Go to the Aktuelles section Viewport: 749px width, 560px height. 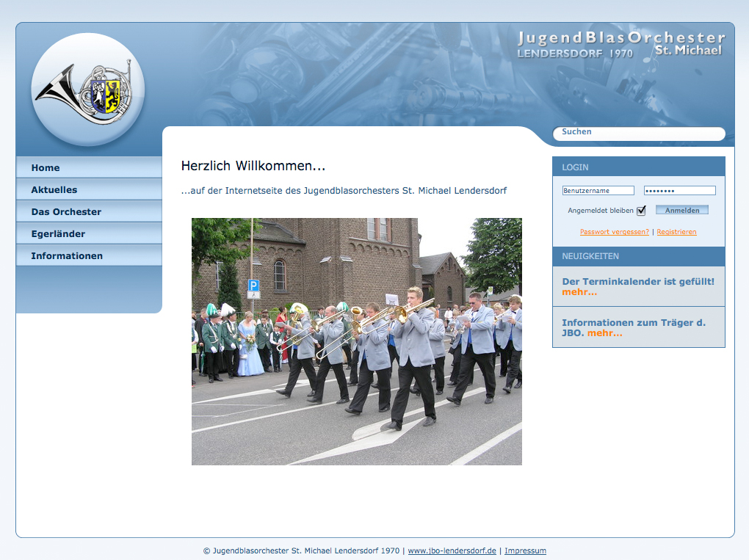click(x=89, y=189)
